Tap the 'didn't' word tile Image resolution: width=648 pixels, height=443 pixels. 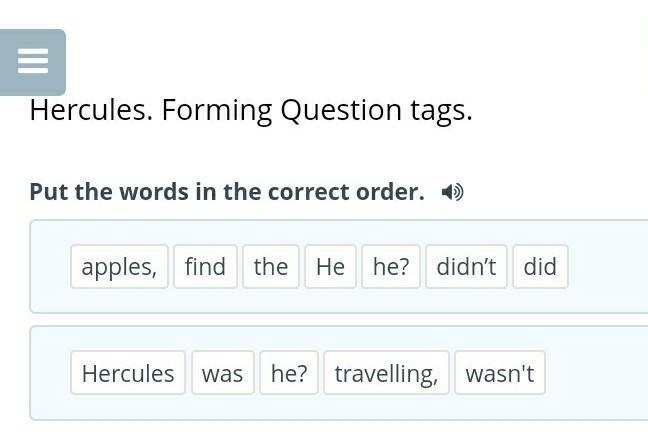pos(466,267)
